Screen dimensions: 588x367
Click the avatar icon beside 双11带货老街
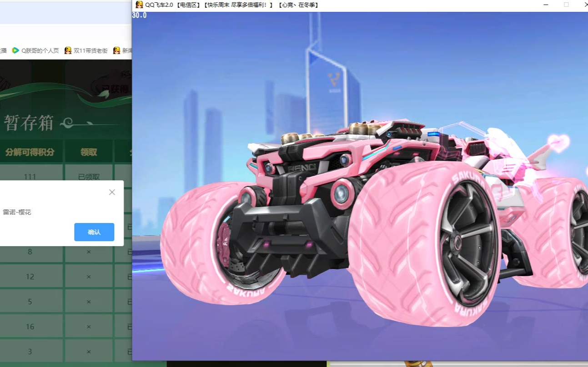[x=68, y=50]
